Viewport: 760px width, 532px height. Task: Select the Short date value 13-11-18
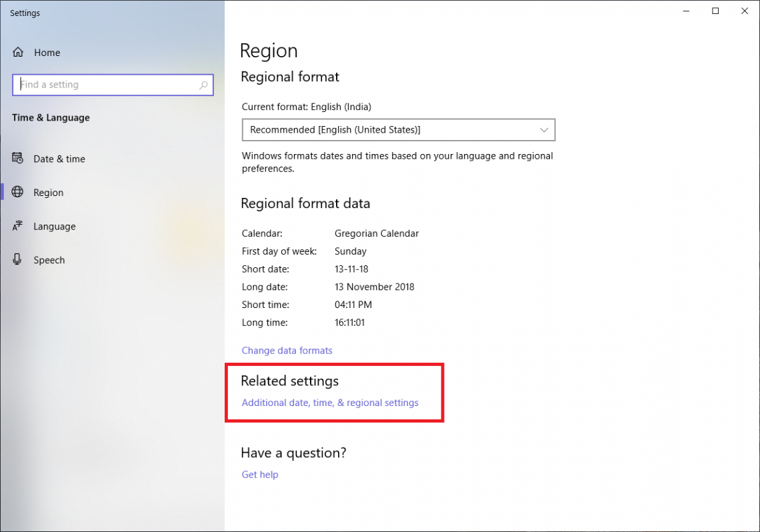[x=350, y=269]
